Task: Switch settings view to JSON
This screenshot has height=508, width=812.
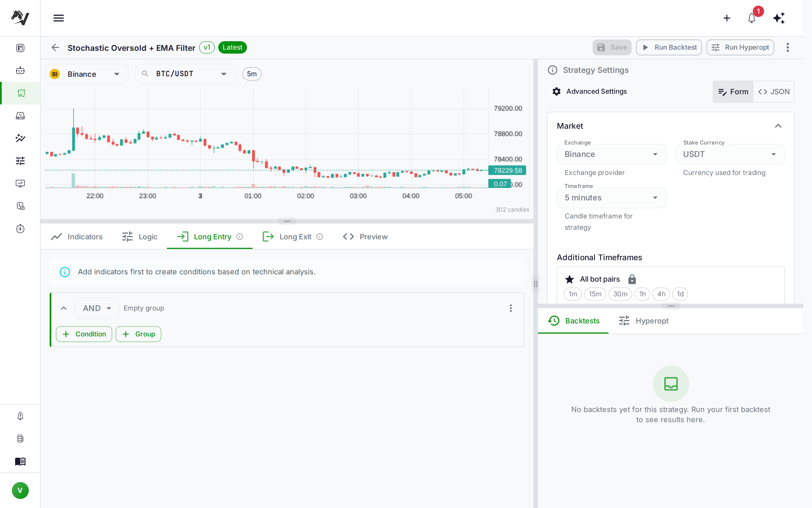Action: [774, 92]
